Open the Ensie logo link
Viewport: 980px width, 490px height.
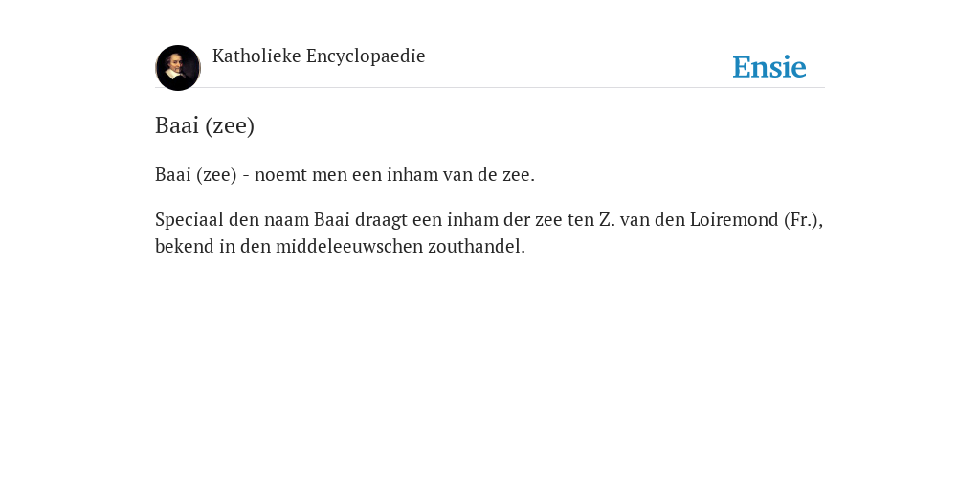[x=768, y=67]
